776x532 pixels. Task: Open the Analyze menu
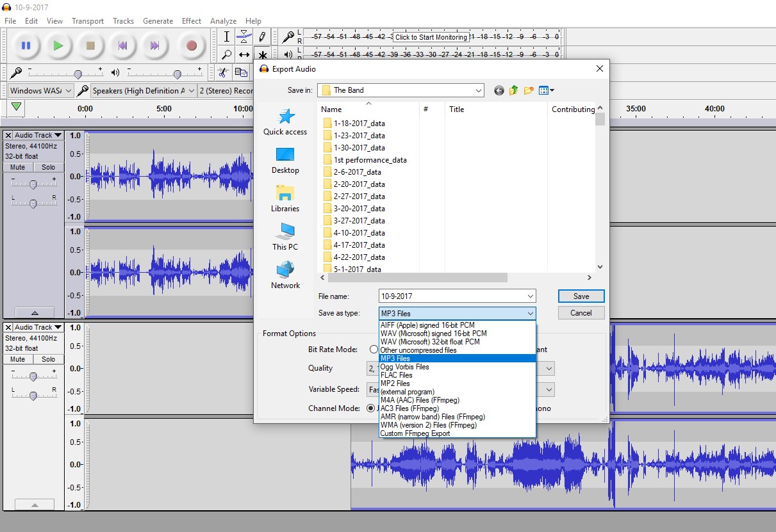point(223,21)
